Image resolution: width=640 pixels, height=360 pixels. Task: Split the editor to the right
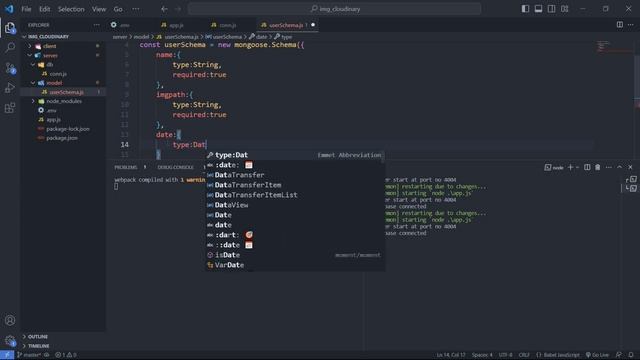click(x=620, y=25)
